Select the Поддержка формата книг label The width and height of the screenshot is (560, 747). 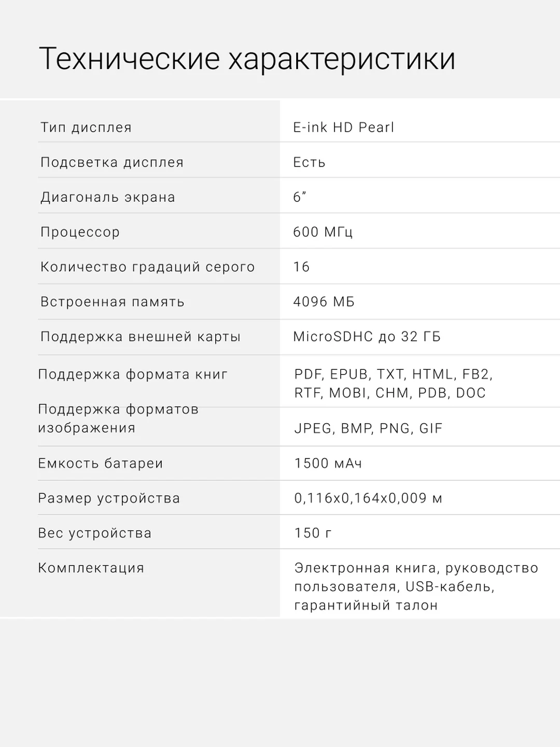point(133,375)
